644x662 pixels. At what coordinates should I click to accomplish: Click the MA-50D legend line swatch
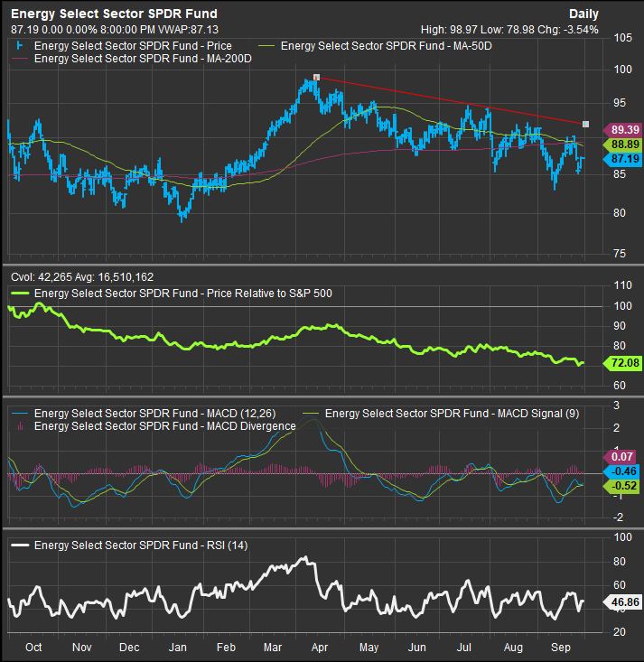pyautogui.click(x=266, y=45)
